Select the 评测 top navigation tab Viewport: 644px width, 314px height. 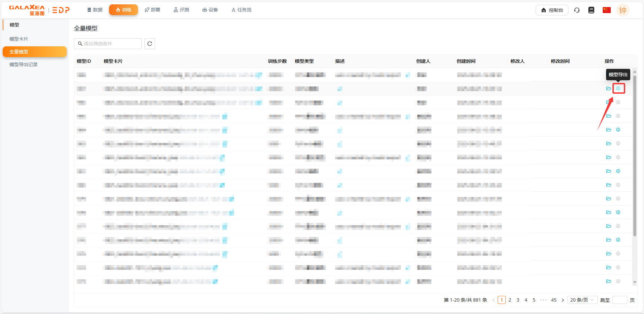coord(181,10)
